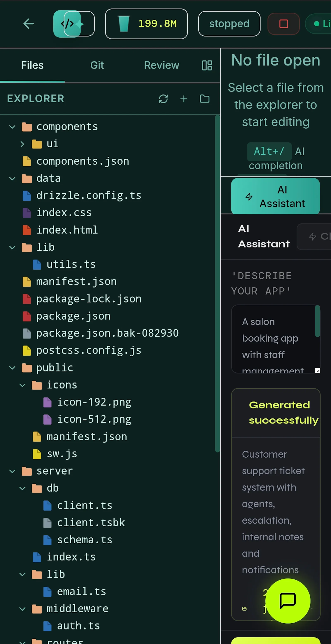Collapse the data folder

[12, 179]
